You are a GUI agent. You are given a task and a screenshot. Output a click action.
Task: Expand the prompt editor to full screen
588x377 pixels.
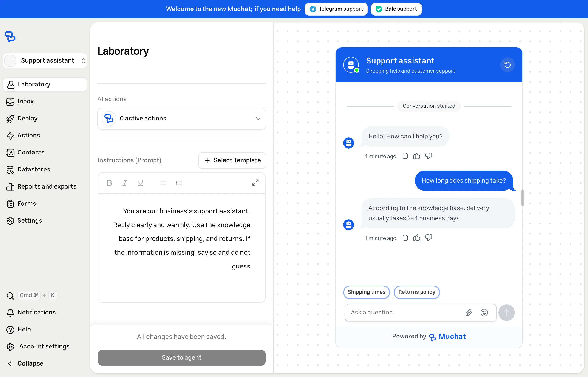[255, 183]
